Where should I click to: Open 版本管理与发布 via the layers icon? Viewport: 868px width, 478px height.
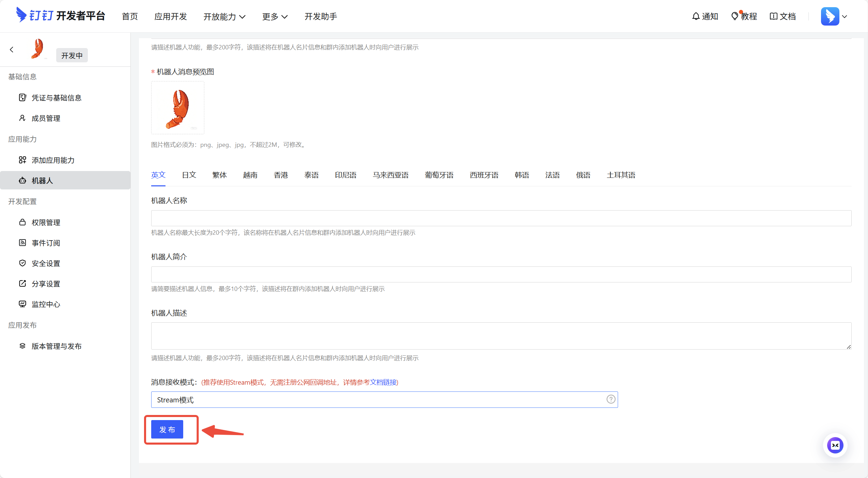pyautogui.click(x=22, y=346)
